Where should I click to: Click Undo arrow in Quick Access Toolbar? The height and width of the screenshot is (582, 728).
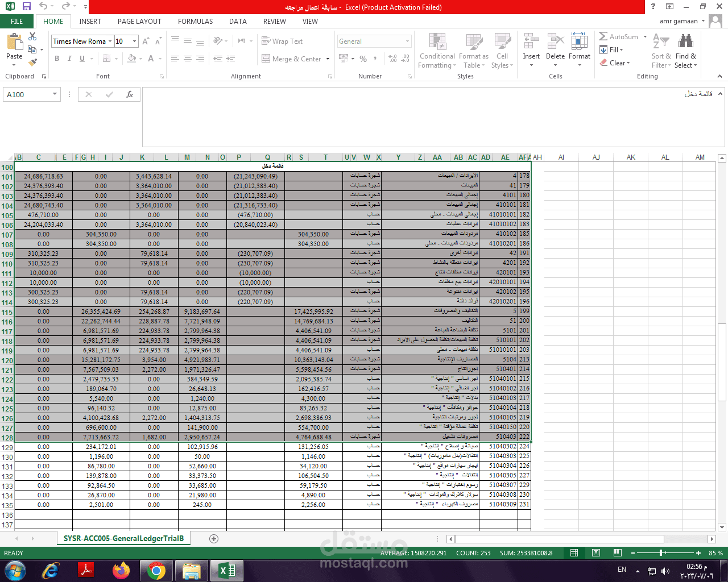(x=43, y=7)
